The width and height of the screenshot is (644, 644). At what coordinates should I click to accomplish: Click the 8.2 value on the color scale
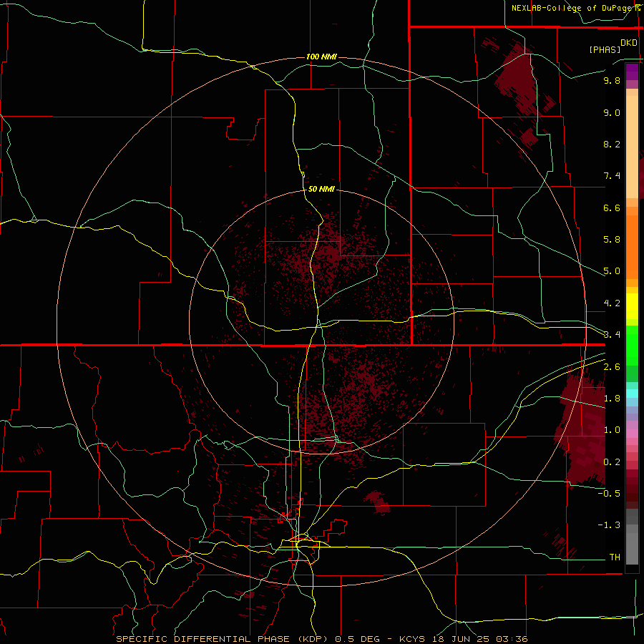(x=612, y=144)
